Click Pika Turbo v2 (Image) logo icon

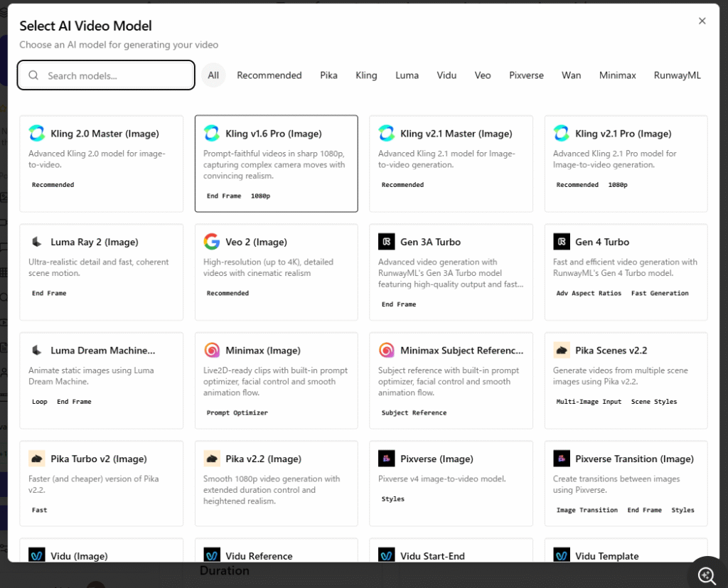point(37,459)
